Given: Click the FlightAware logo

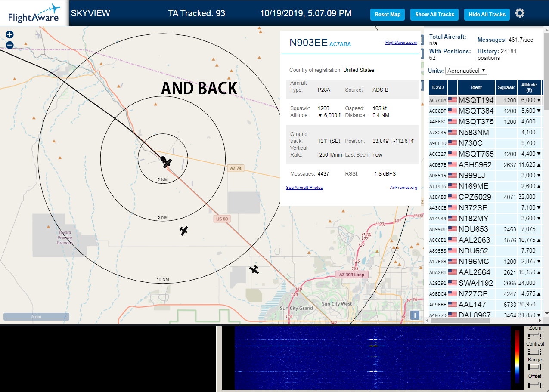Looking at the screenshot, I should (x=34, y=13).
